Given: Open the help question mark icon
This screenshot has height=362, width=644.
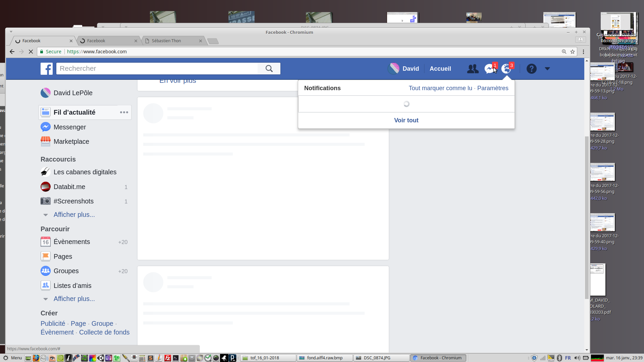Looking at the screenshot, I should tap(531, 69).
